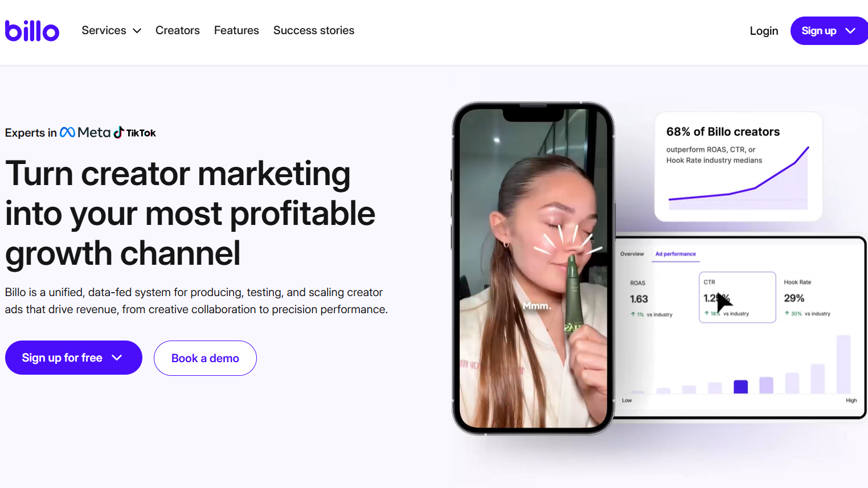
Task: Open the Sign up header dropdown arrow
Action: pyautogui.click(x=850, y=31)
